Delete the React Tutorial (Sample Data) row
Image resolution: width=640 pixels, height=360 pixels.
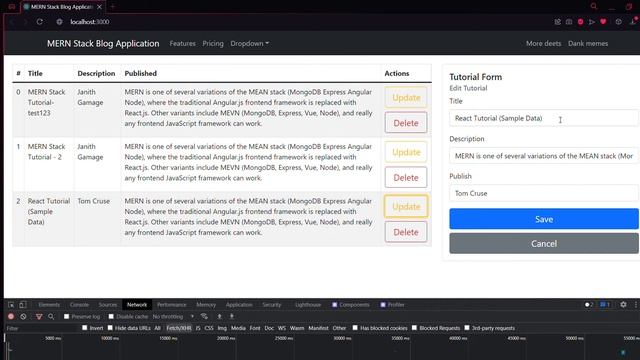(x=406, y=232)
